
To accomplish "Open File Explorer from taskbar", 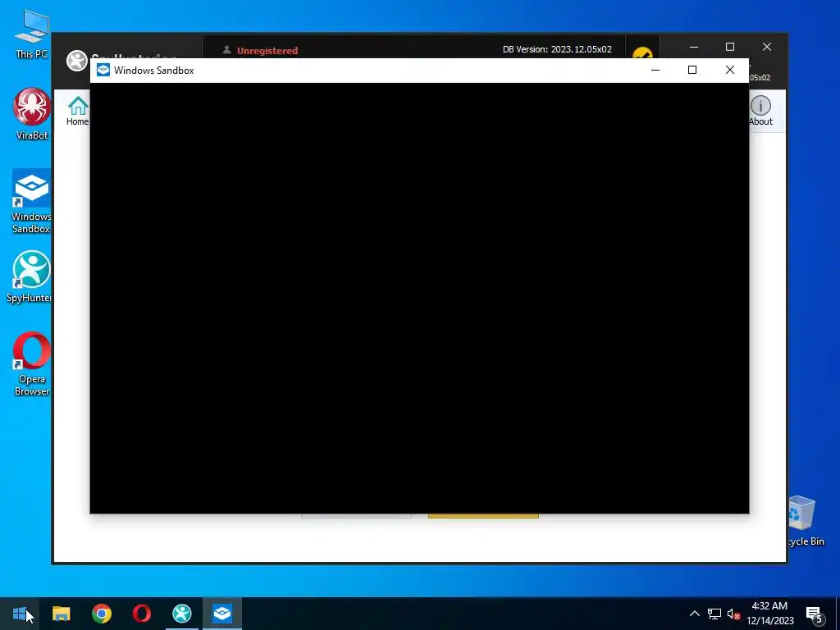I will 61,614.
